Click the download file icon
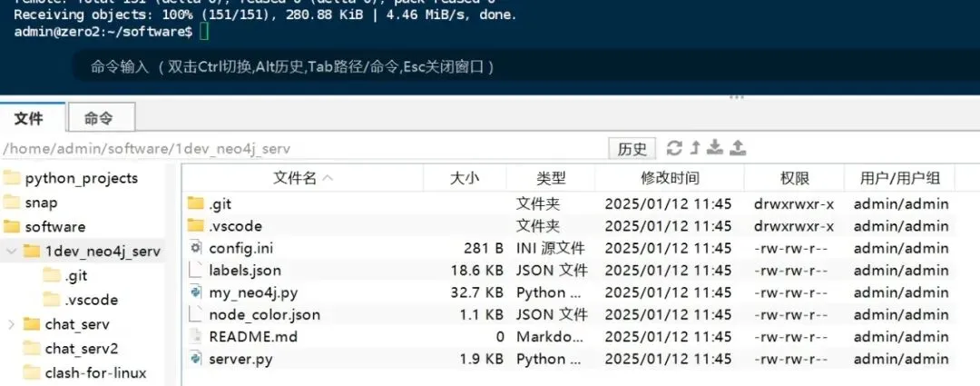980x386 pixels. [715, 148]
